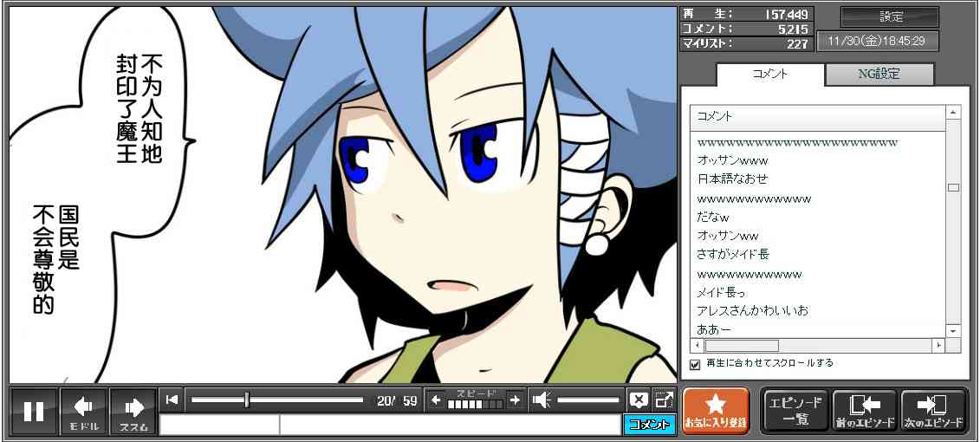Switch to the NG設定 tab
This screenshot has width=980, height=442.
click(x=879, y=75)
